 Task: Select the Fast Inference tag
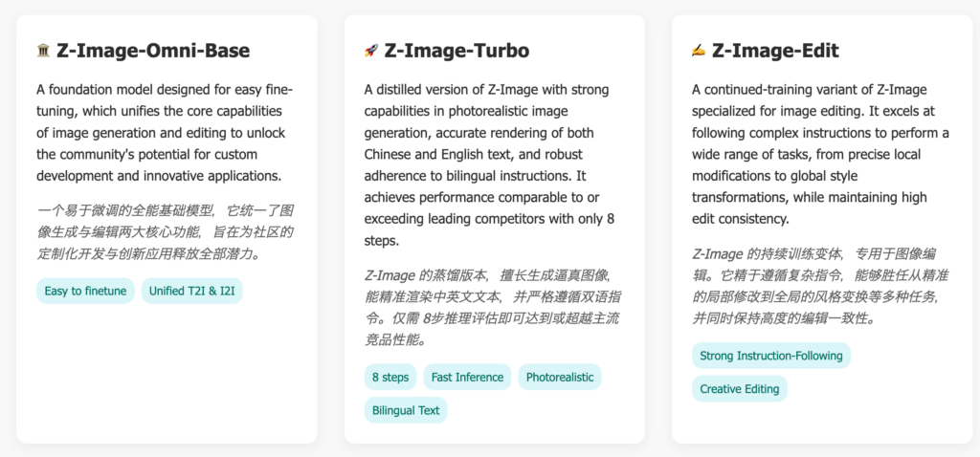tap(467, 377)
